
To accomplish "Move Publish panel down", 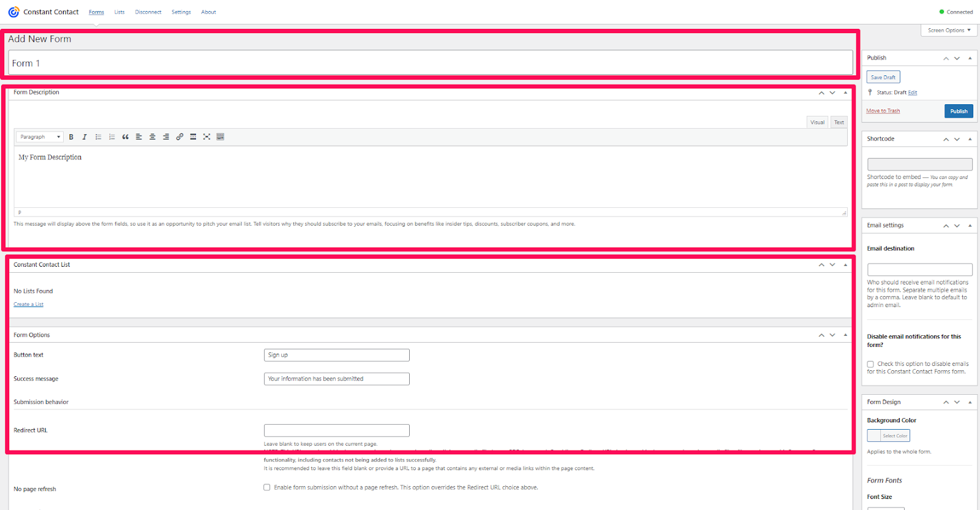I will 957,58.
